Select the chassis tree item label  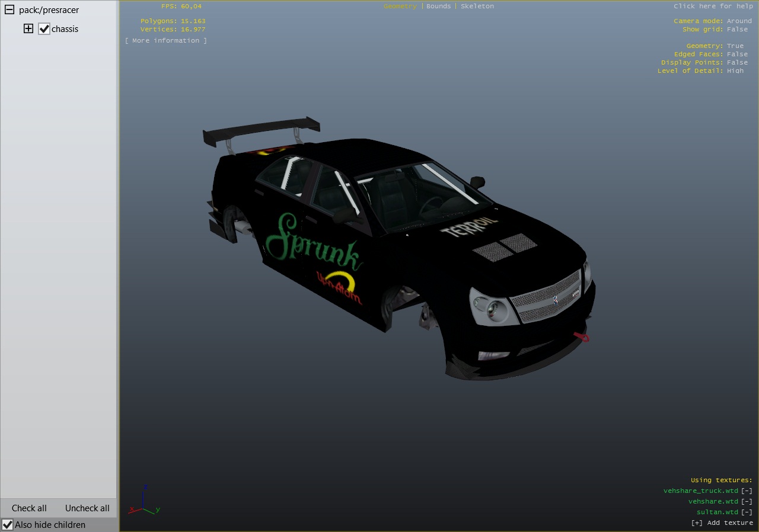(x=65, y=29)
